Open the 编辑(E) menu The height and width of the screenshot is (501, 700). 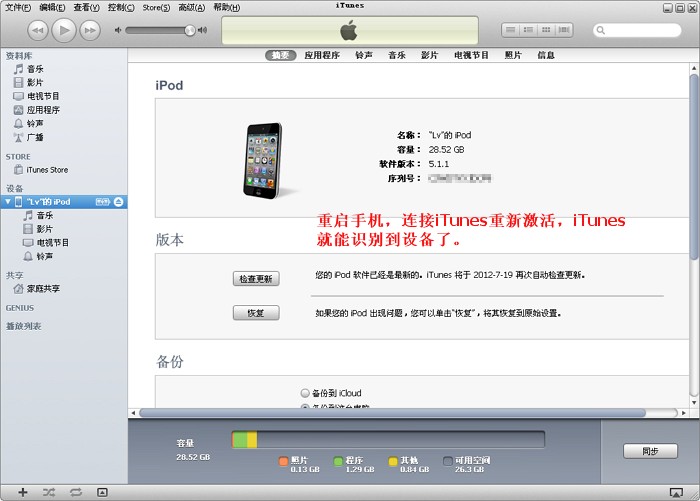(x=52, y=7)
